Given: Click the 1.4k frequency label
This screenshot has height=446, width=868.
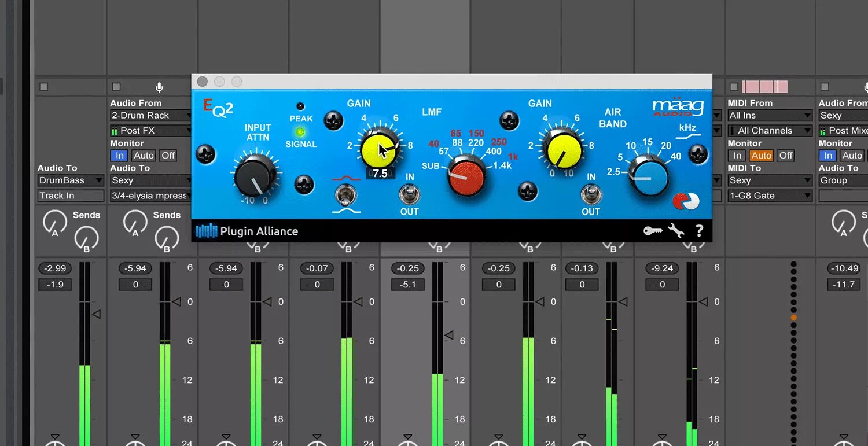Looking at the screenshot, I should (502, 166).
